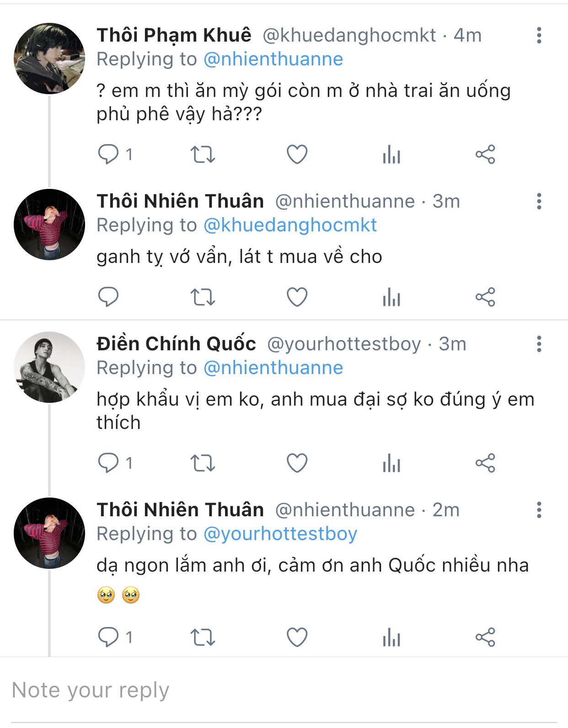Open more options on Thôi Phạm Khuê's tweet
Image resolution: width=568 pixels, height=728 pixels.
pos(539,35)
